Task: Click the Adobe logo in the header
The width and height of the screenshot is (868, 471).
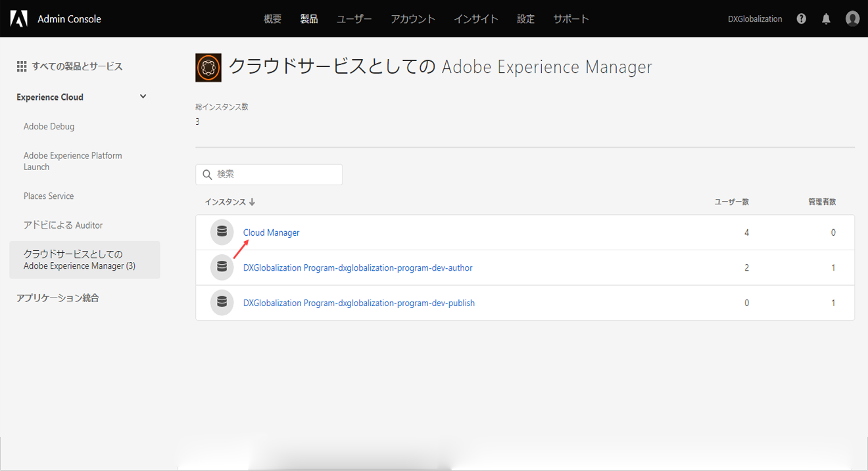Action: pos(19,19)
